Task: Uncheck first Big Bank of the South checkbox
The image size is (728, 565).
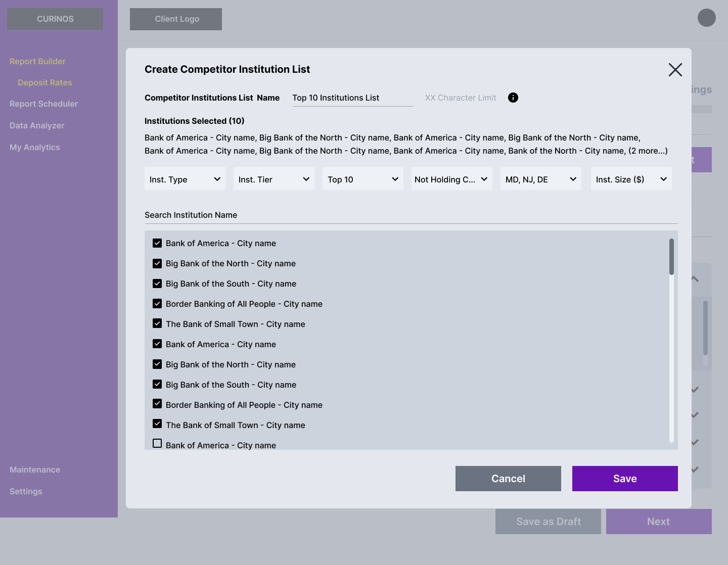Action: (x=157, y=284)
